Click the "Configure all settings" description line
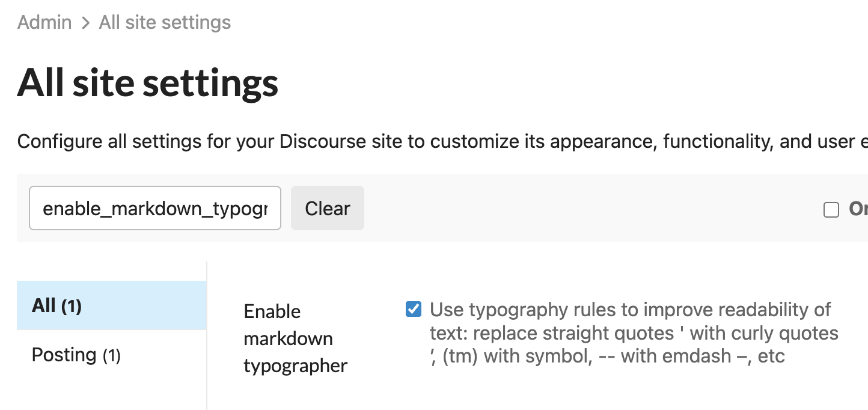 tap(421, 141)
